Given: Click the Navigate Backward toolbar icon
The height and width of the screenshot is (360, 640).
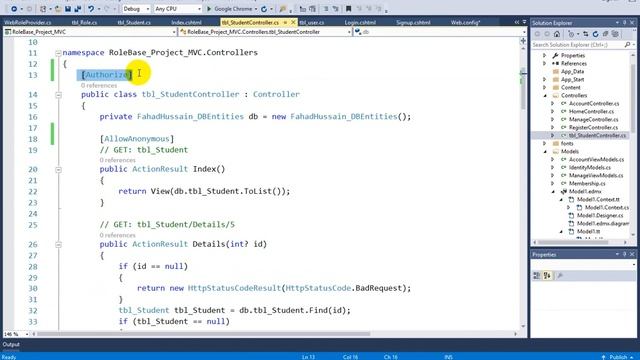Looking at the screenshot, I should [14, 9].
